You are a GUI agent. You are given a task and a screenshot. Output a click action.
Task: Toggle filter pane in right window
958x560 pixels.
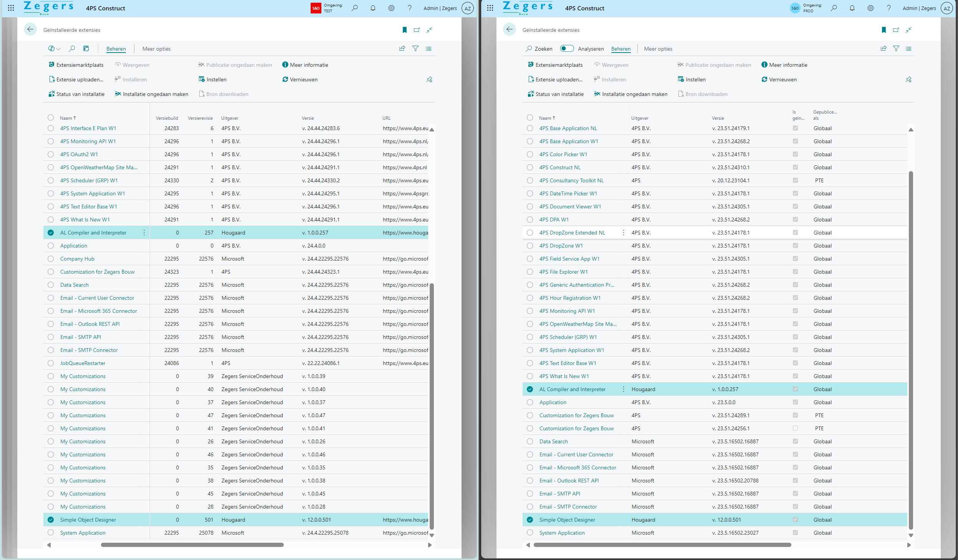pos(896,49)
